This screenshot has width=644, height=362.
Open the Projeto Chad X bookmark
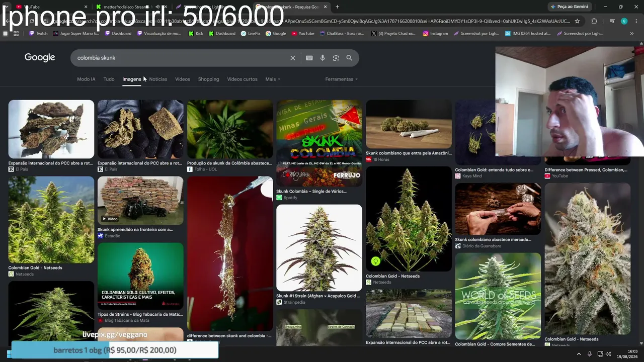tap(393, 34)
